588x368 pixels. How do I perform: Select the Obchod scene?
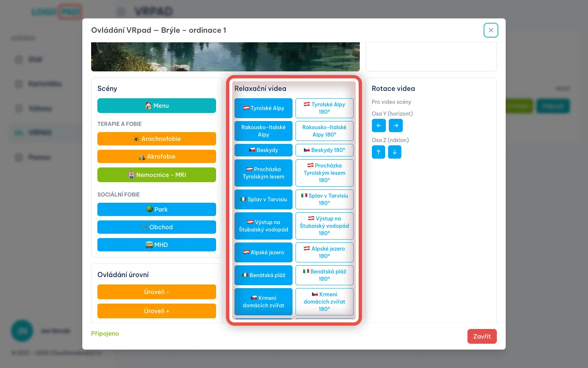click(x=157, y=227)
